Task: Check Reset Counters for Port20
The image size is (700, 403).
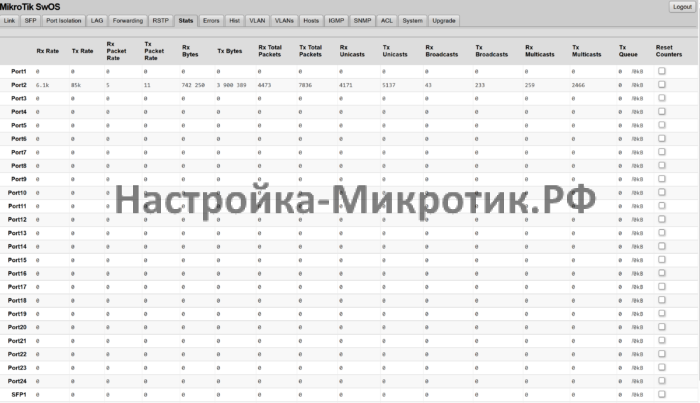Action: pos(662,327)
